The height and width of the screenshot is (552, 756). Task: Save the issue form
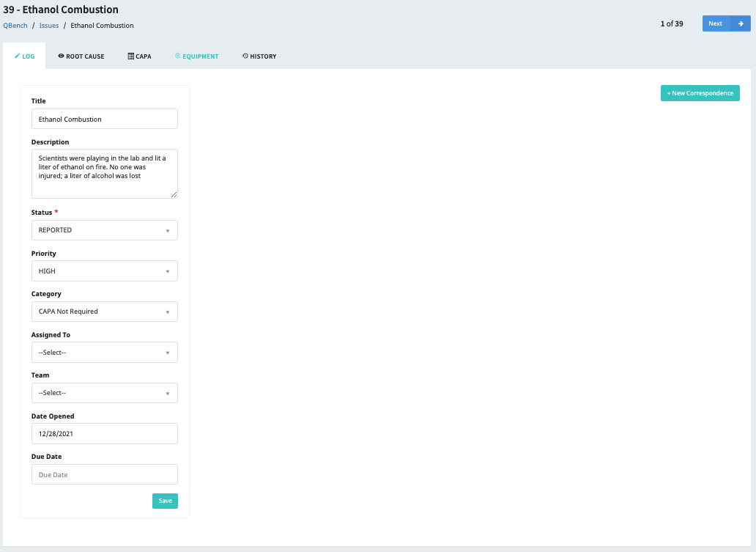click(x=165, y=501)
